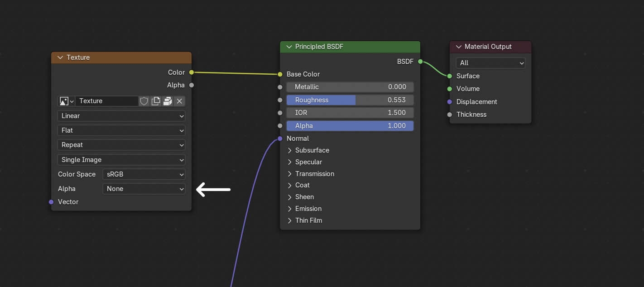The image size is (644, 287).
Task: Expand the Thin Film panel
Action: tap(290, 220)
